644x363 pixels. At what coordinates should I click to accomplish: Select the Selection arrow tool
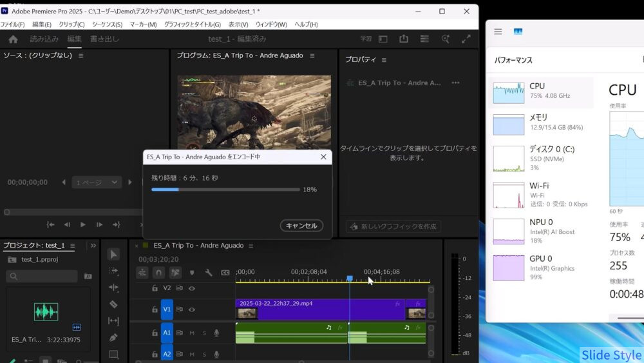tap(113, 254)
